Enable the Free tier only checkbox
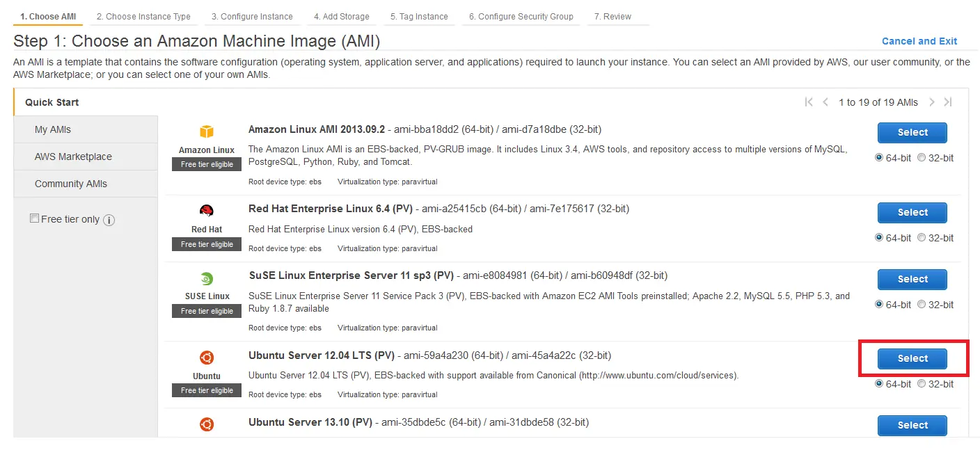Screen dimensions: 980x464 pyautogui.click(x=34, y=218)
